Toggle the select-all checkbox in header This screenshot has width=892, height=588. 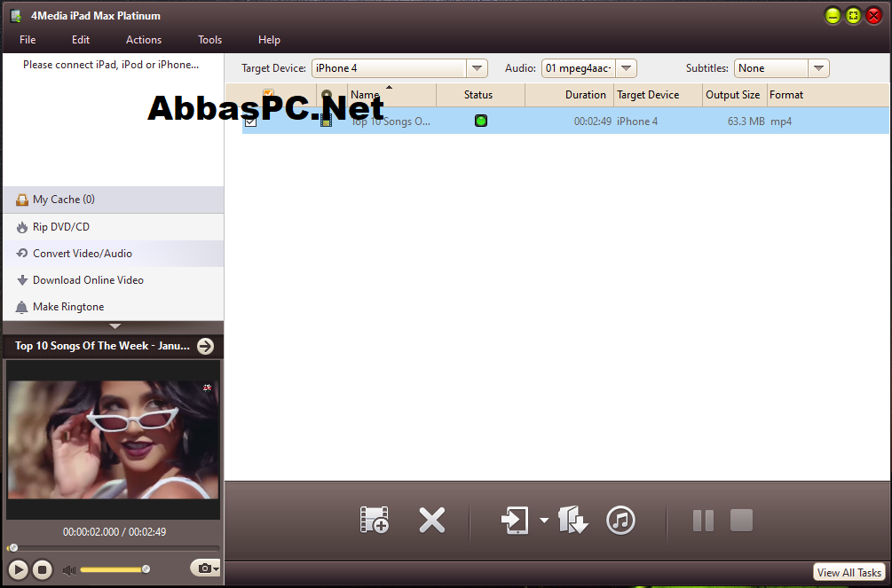268,93
